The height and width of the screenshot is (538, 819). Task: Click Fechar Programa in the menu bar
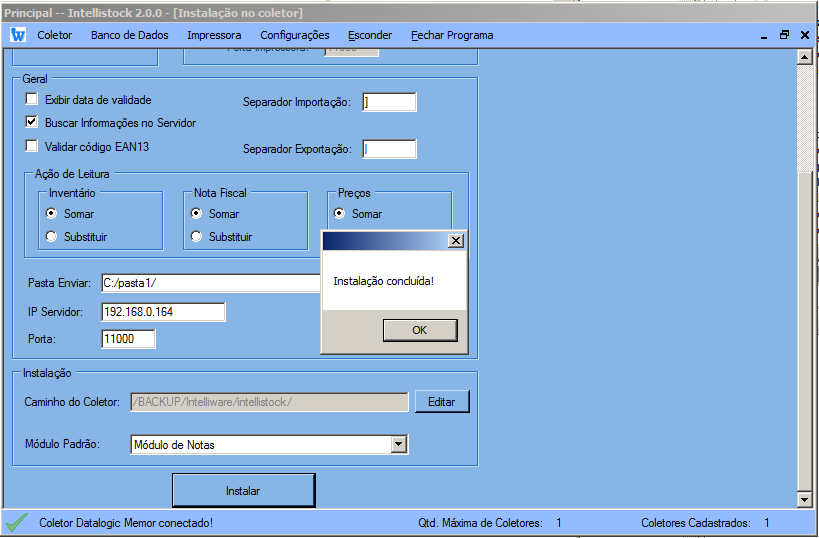click(452, 35)
